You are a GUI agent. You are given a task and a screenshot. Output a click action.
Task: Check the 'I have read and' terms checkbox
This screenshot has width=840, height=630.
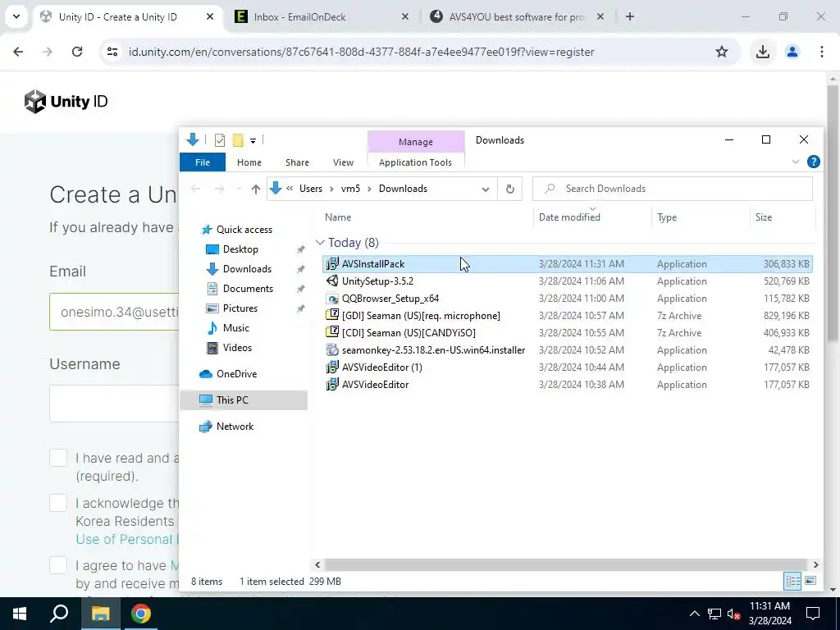[58, 458]
